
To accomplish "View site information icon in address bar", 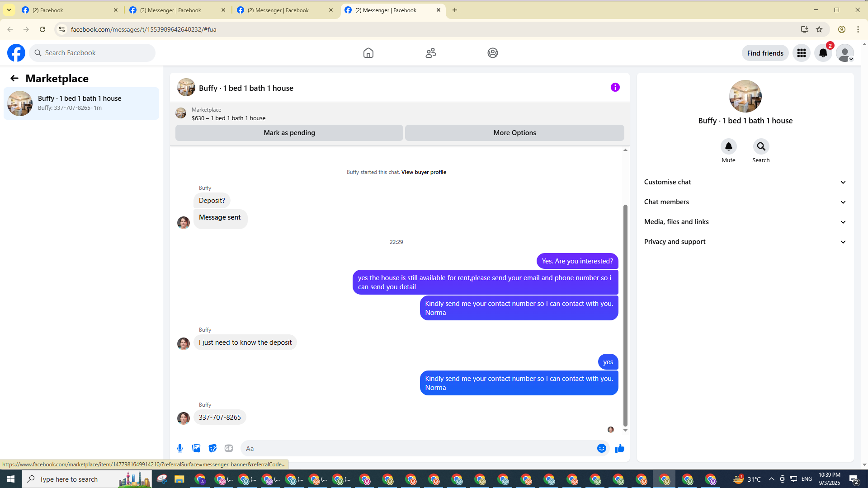I will point(62,29).
